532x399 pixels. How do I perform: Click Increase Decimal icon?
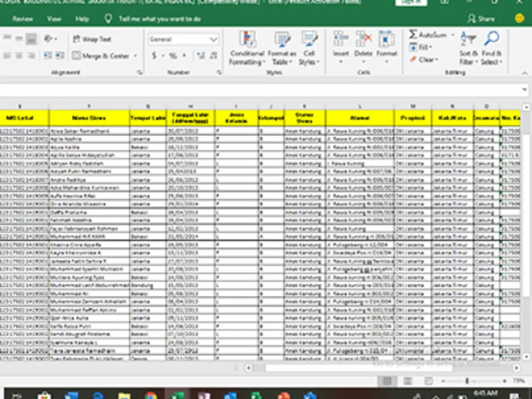tap(201, 56)
